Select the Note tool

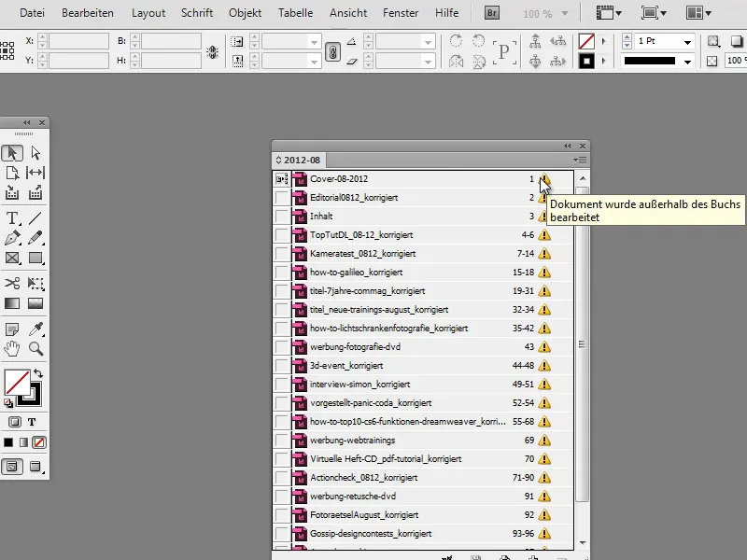(x=12, y=329)
